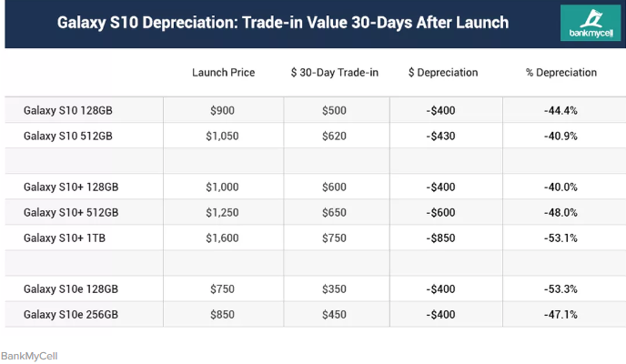
Task: Select the Launch Price column header
Action: click(x=223, y=73)
